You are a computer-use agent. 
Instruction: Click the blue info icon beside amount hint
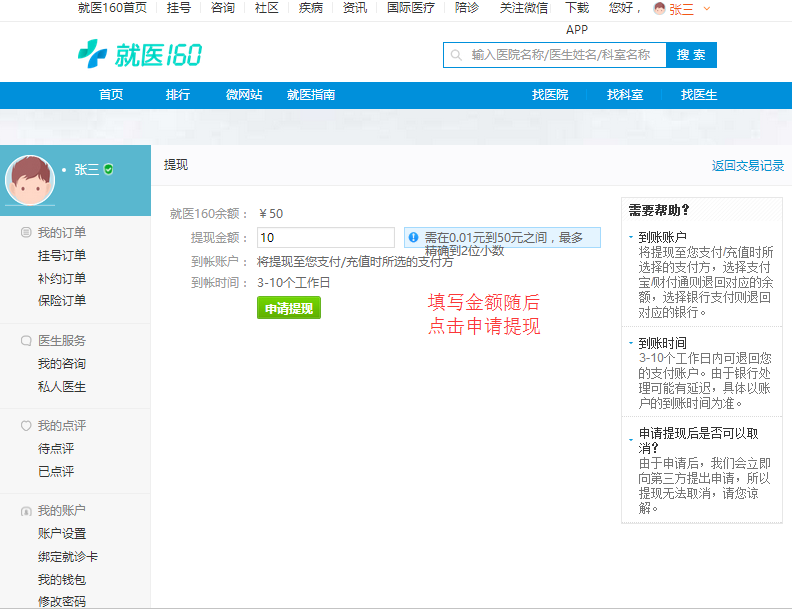click(x=413, y=238)
